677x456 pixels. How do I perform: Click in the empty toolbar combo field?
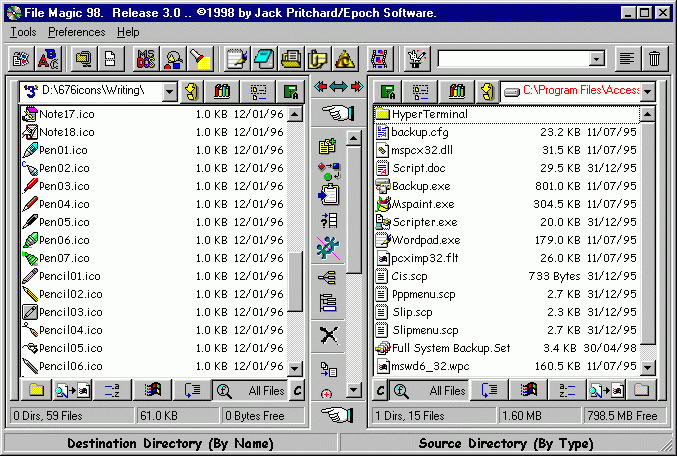click(x=514, y=59)
